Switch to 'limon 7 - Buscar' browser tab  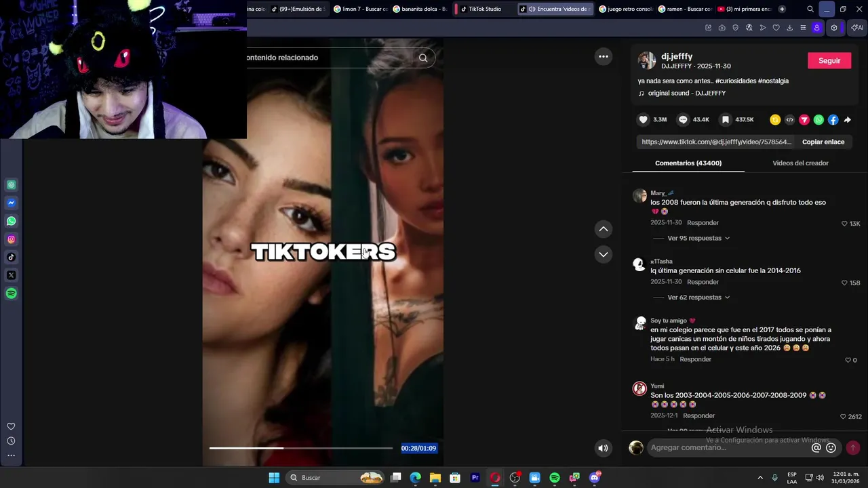coord(361,9)
